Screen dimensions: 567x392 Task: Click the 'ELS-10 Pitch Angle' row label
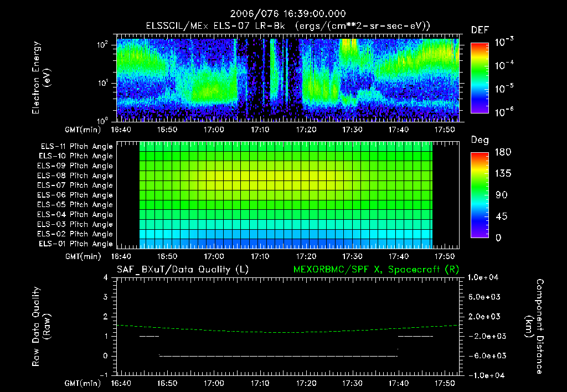(76, 156)
